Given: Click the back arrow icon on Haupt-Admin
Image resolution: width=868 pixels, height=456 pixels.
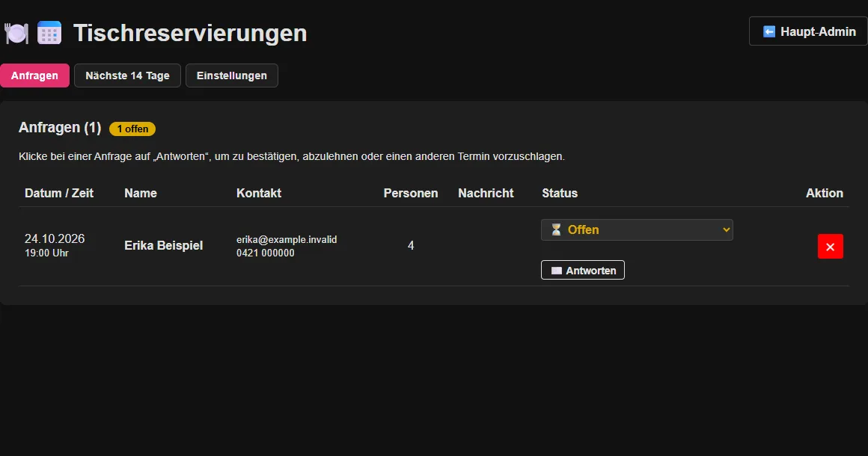Looking at the screenshot, I should (x=769, y=31).
